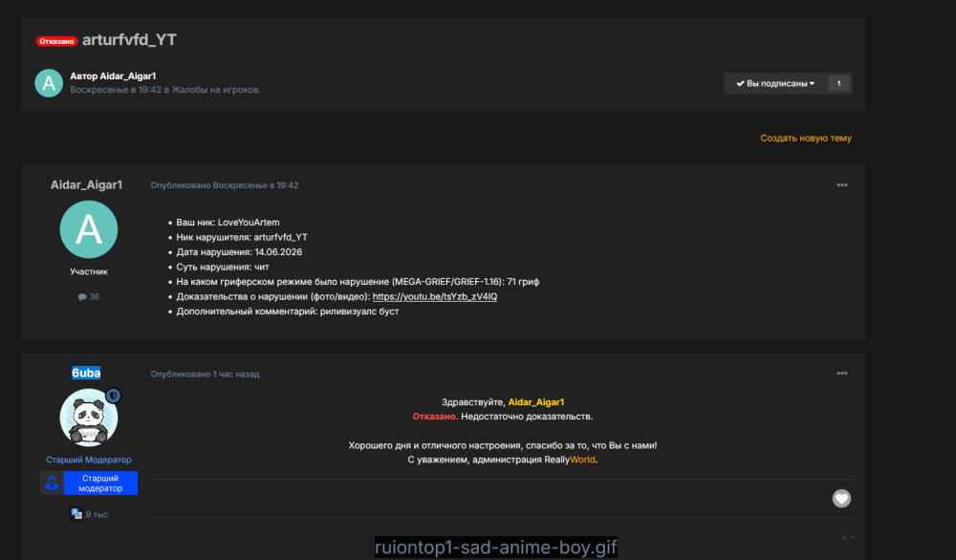The width and height of the screenshot is (956, 560).
Task: Open the options menu on 6uba's post
Action: [842, 374]
